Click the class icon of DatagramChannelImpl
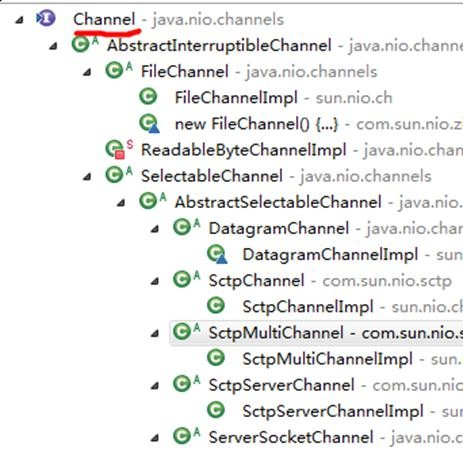This screenshot has width=463, height=449. click(x=217, y=254)
